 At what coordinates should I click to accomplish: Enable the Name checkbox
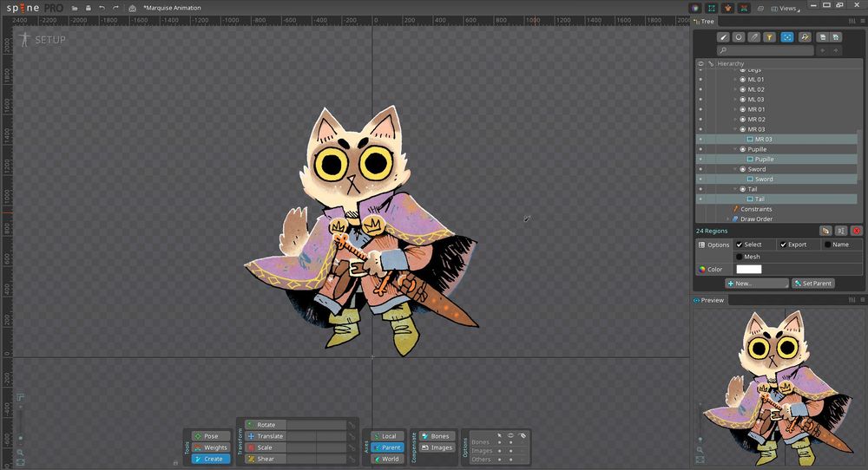[x=827, y=245]
